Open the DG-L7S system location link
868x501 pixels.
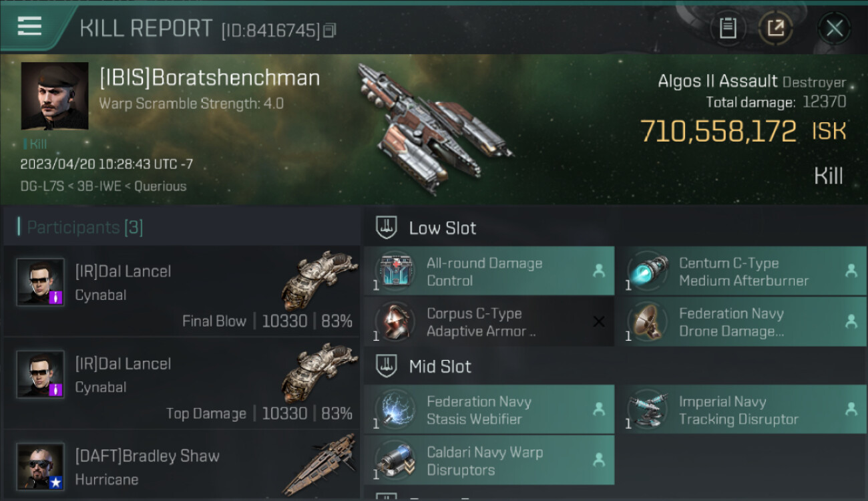coord(42,186)
